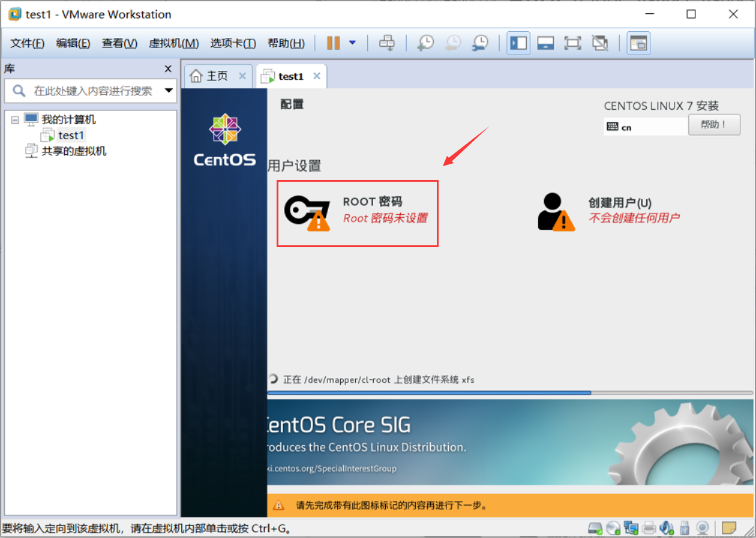
Task: Close the 库 library panel
Action: tap(168, 69)
